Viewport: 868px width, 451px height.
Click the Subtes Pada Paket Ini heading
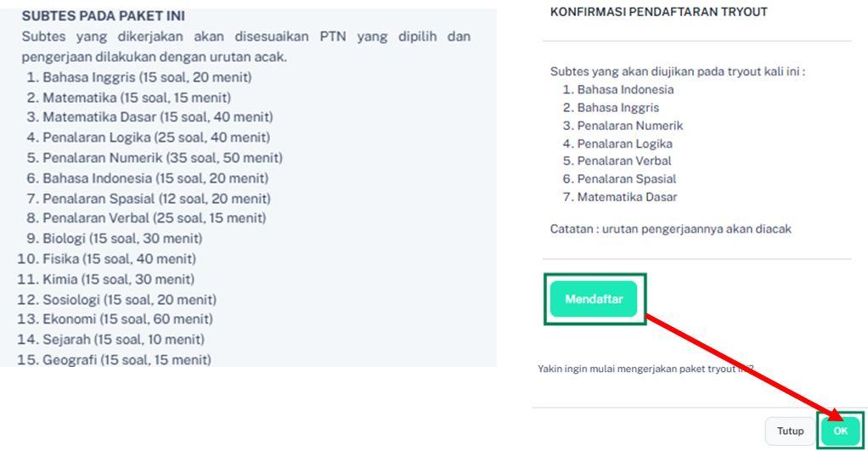pyautogui.click(x=104, y=16)
